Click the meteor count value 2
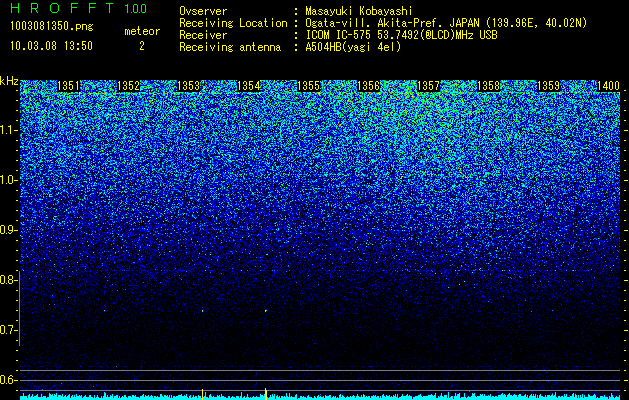Image resolution: width=629 pixels, height=400 pixels. (142, 46)
